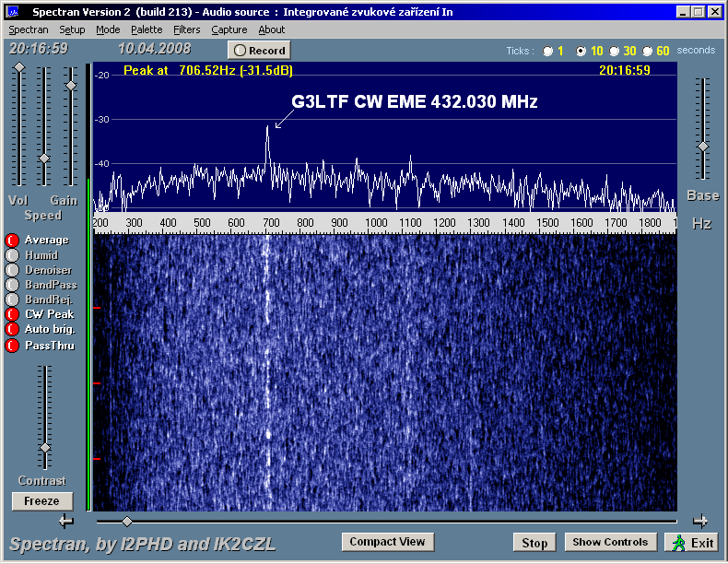Toggle the Average filter indicator

12,241
